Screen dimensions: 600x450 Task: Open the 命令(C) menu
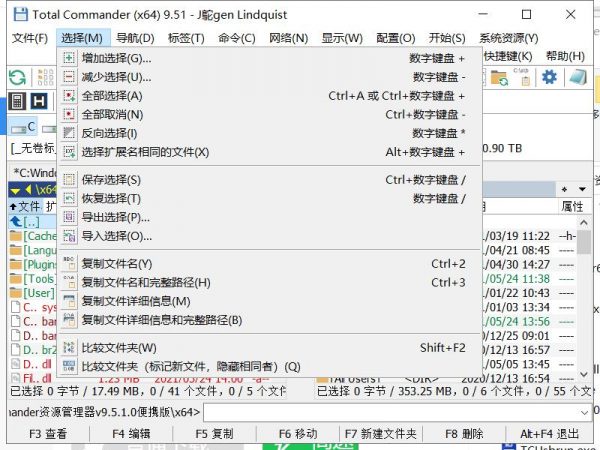pos(236,38)
